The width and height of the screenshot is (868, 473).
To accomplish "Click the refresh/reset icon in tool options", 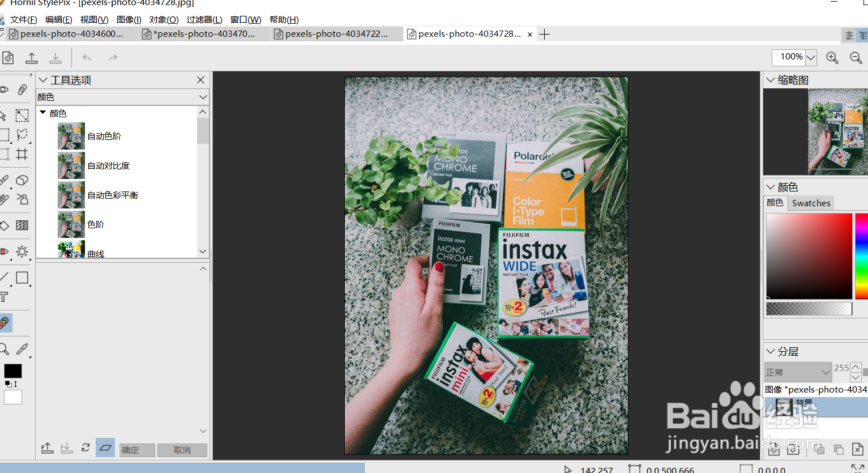I will tap(85, 448).
